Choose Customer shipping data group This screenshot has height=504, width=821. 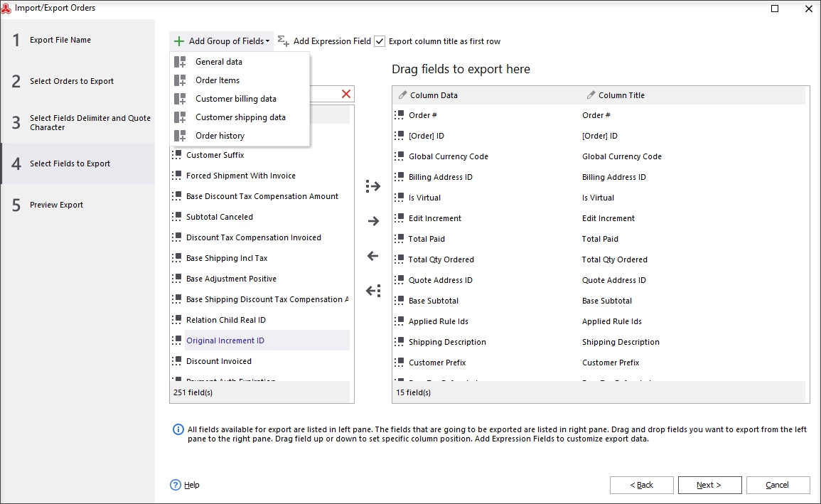240,117
